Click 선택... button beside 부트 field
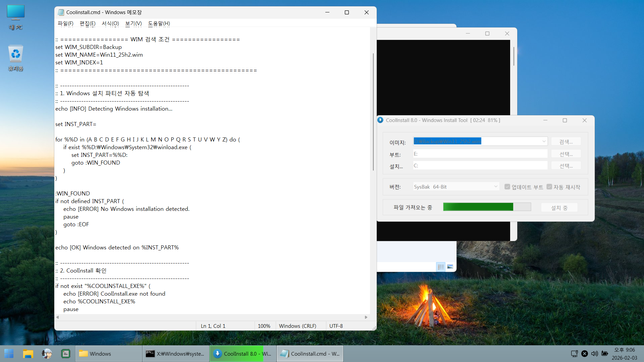Viewport: 644px width, 362px height. (x=566, y=154)
